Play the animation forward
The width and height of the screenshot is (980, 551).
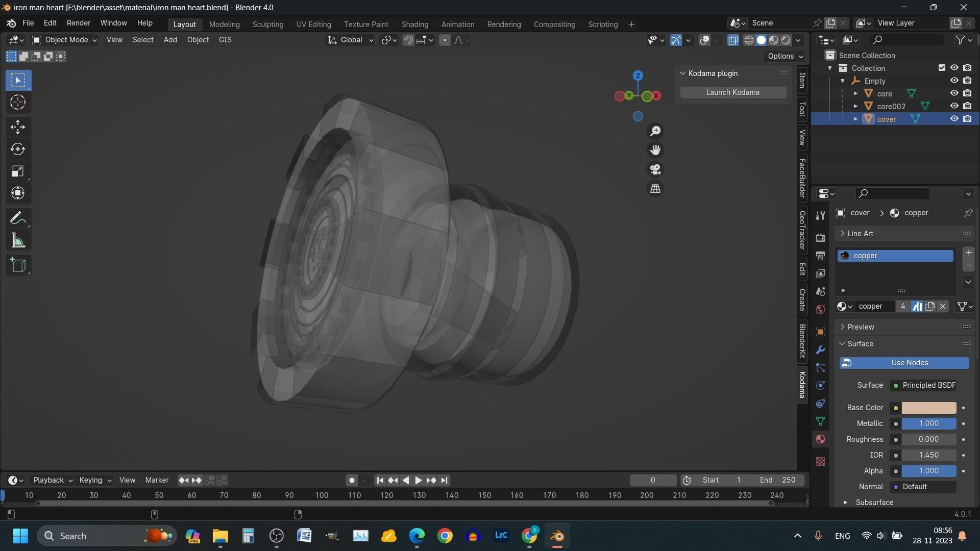418,481
